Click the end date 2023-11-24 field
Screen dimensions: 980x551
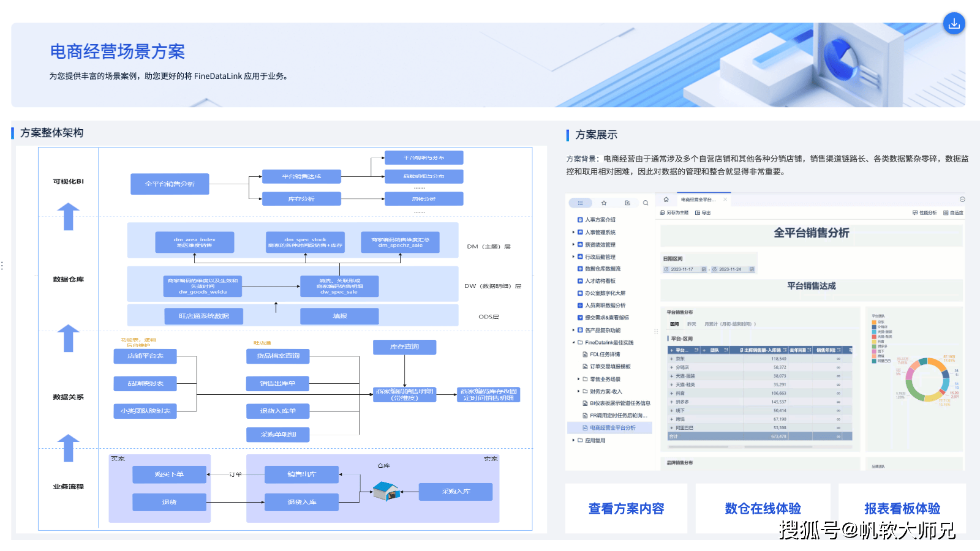[x=733, y=269]
